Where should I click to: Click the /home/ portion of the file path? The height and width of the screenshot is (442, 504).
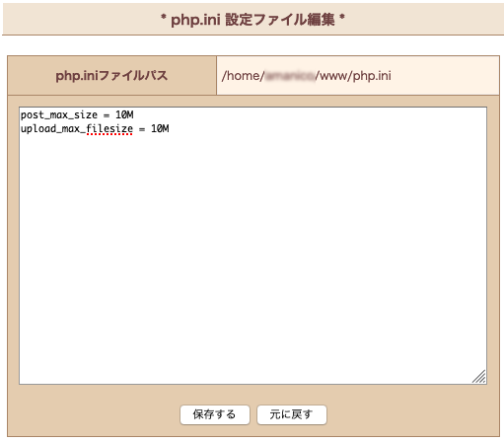tap(243, 76)
